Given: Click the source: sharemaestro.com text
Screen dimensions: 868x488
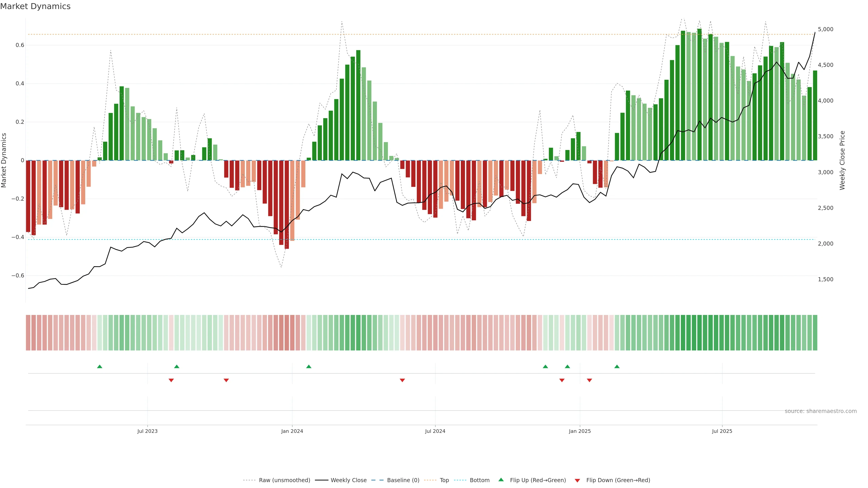Looking at the screenshot, I should coord(821,411).
